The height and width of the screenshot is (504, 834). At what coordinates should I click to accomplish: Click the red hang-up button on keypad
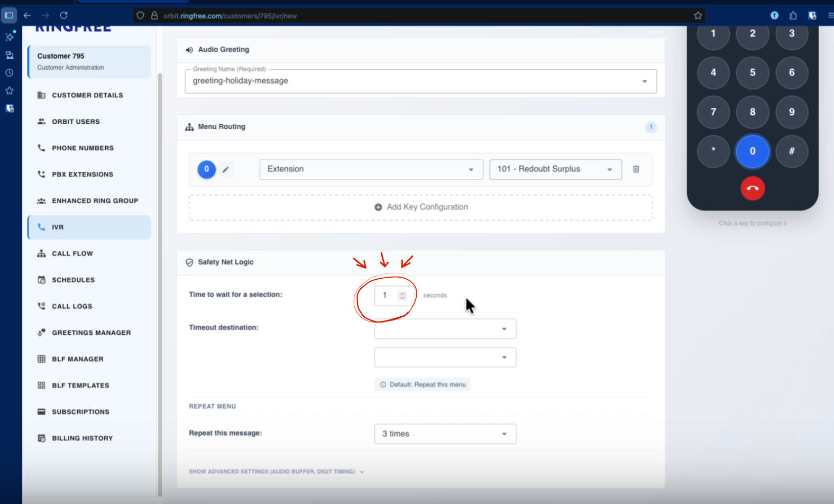pyautogui.click(x=752, y=188)
